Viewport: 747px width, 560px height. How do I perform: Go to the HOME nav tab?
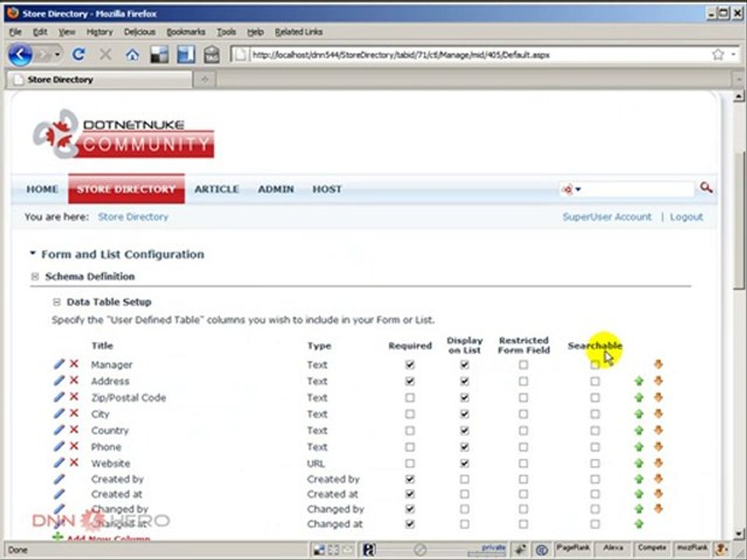[x=42, y=189]
